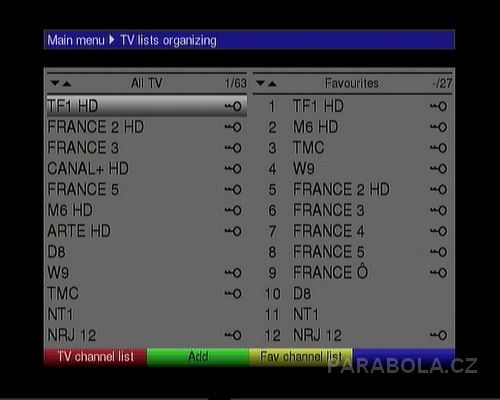This screenshot has height=400, width=500.
Task: Click key icon beside TF1 HD in All TV
Action: coord(233,106)
